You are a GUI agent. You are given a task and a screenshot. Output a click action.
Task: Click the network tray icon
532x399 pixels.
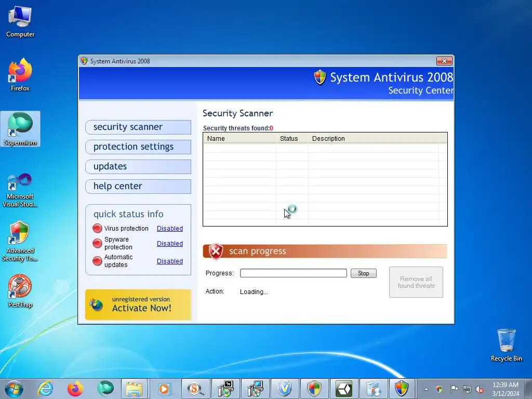(x=467, y=389)
